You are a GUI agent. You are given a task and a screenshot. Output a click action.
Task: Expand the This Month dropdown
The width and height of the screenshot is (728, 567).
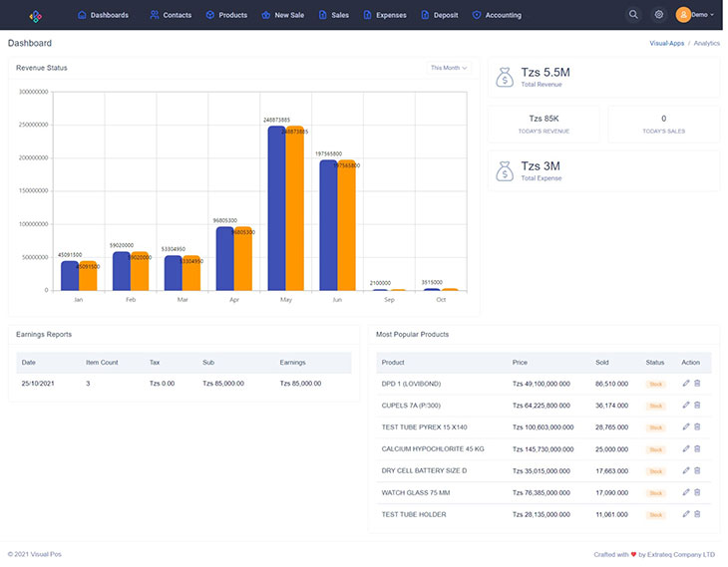[448, 68]
